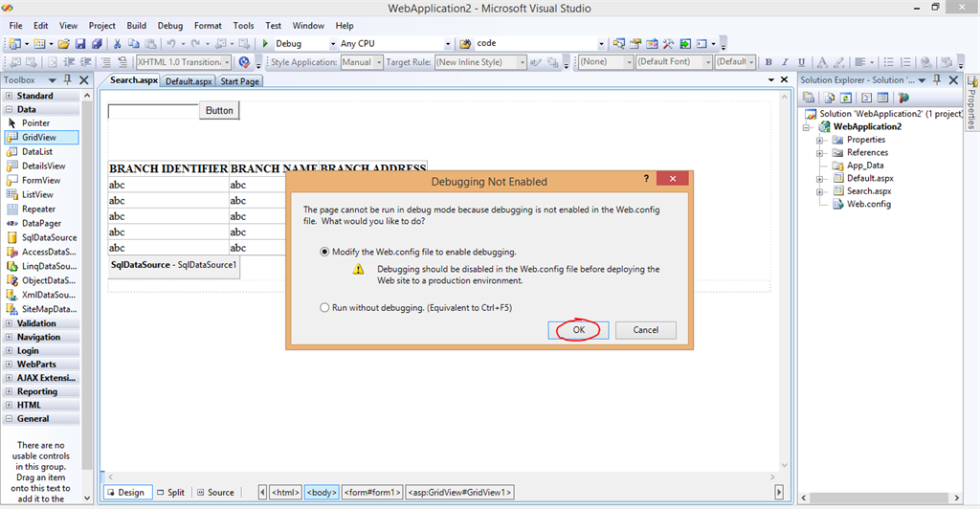This screenshot has width=980, height=509.
Task: Click the Cut scissors icon
Action: 117,44
